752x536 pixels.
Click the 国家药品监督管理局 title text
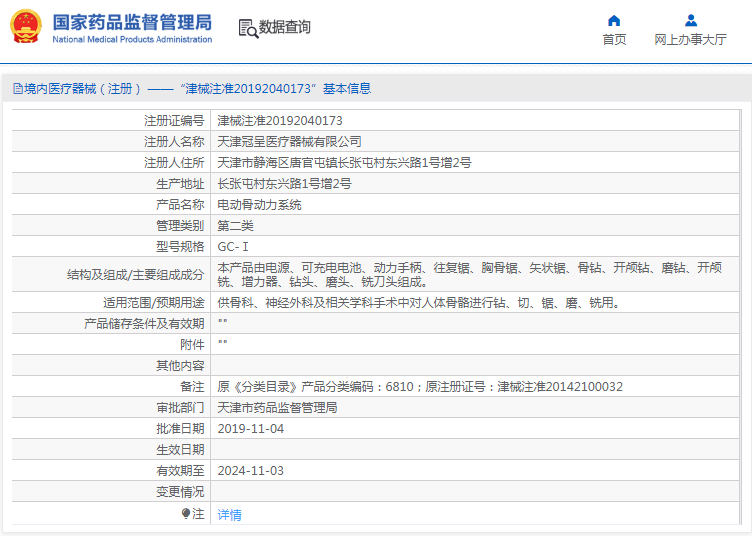(131, 21)
